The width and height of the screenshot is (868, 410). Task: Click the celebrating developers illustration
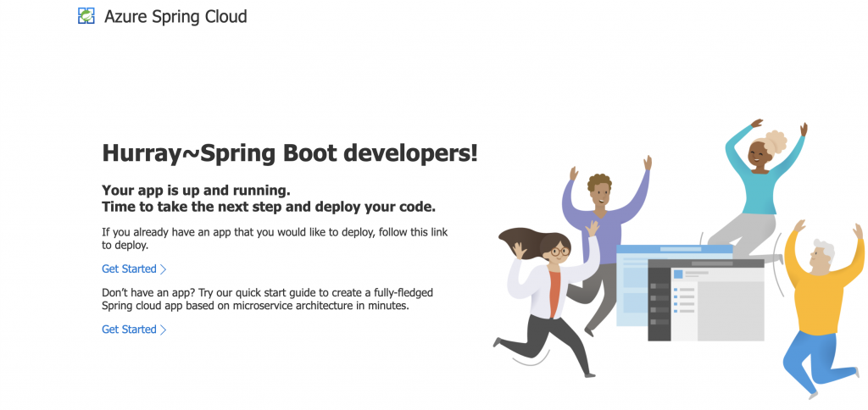click(x=678, y=258)
